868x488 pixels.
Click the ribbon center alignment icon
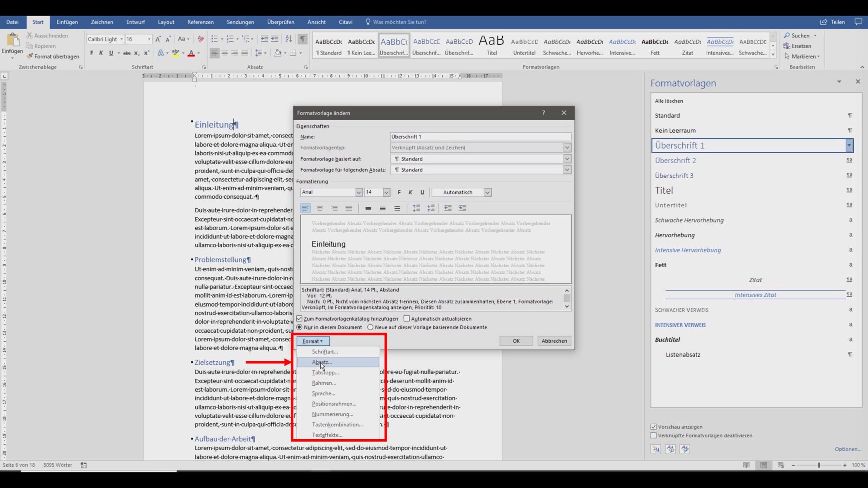point(225,53)
